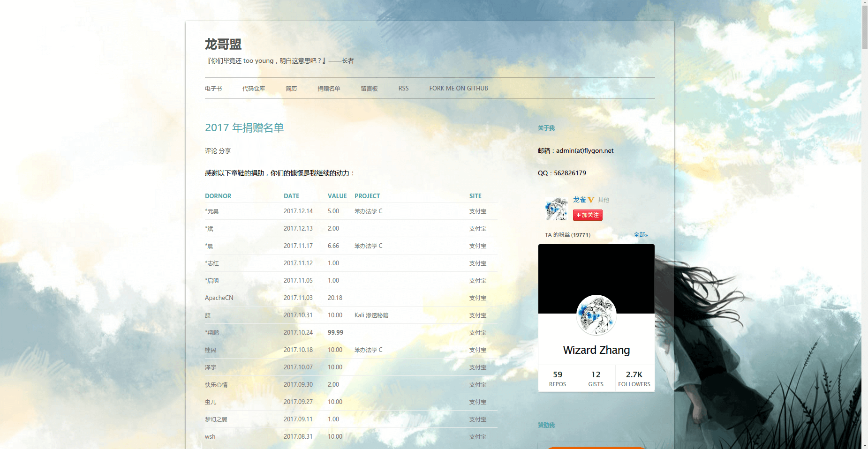Select the value 20.18

pos(335,298)
